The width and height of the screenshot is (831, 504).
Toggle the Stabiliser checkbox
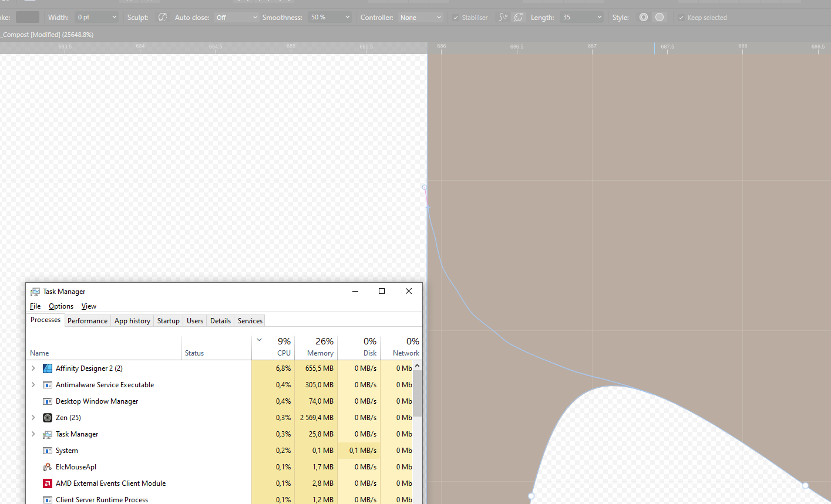456,18
